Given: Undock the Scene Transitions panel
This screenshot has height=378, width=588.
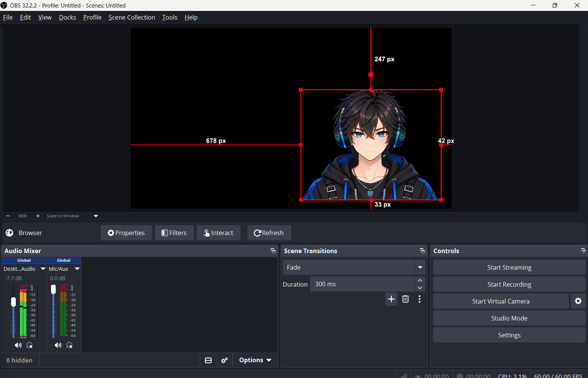Looking at the screenshot, I should click(x=422, y=251).
